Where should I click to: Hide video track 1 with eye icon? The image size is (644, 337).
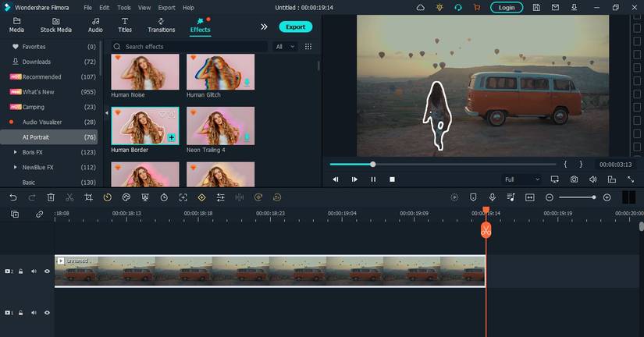[47, 313]
